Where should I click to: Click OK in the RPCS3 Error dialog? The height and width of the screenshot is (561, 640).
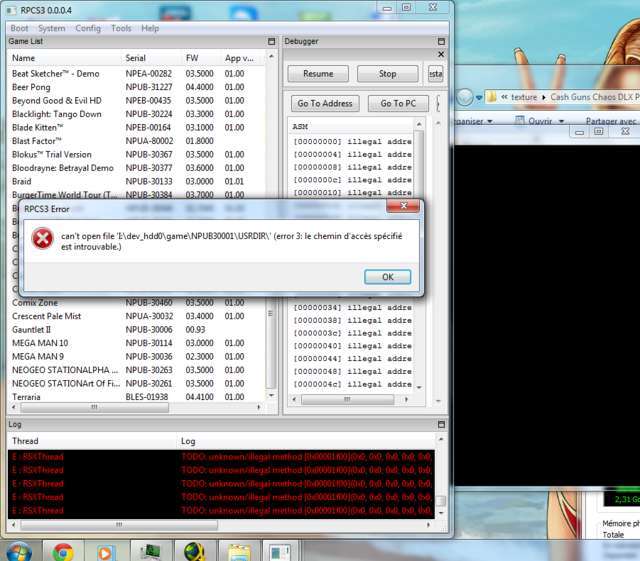387,277
